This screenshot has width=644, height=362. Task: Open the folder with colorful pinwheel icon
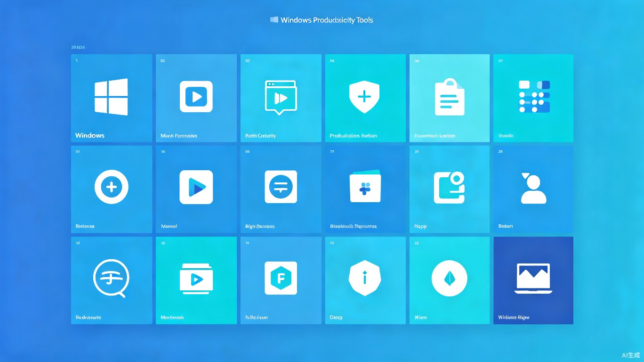(x=365, y=187)
